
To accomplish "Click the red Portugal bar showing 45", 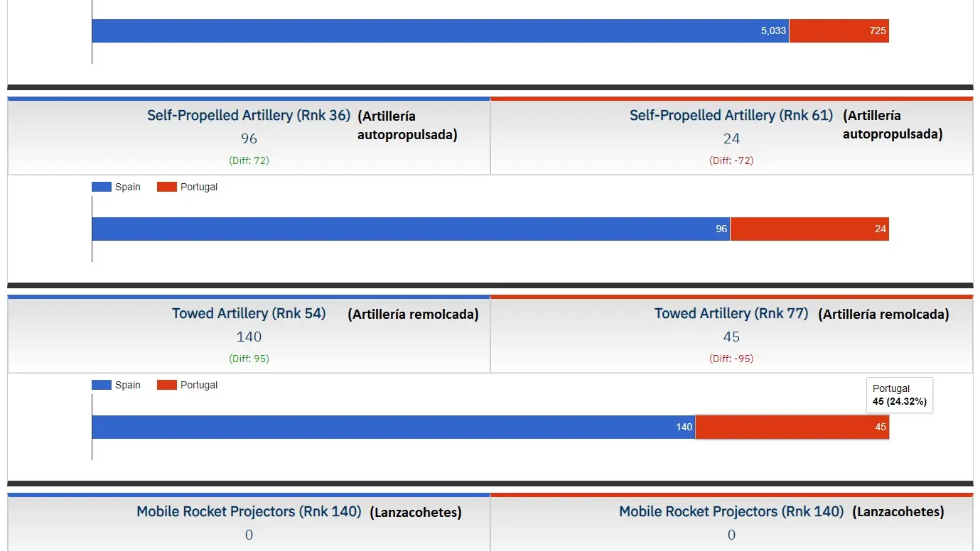I will pos(792,427).
